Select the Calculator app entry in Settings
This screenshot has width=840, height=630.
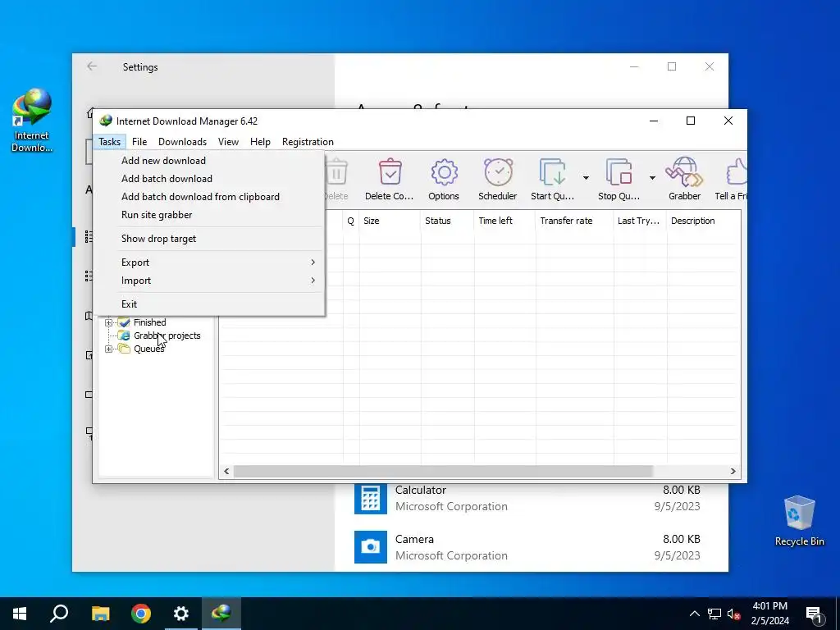[529, 498]
